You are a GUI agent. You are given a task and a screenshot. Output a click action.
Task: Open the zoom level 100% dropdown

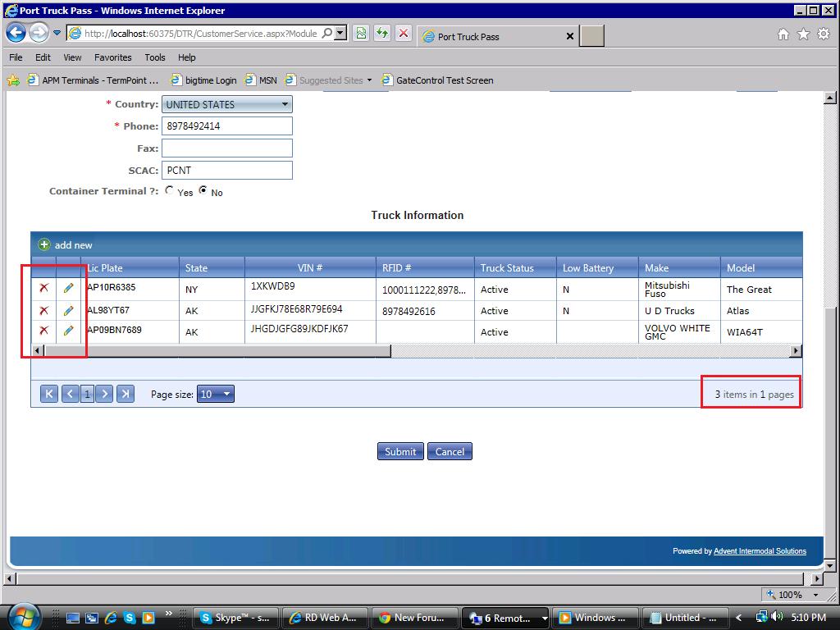coord(816,595)
